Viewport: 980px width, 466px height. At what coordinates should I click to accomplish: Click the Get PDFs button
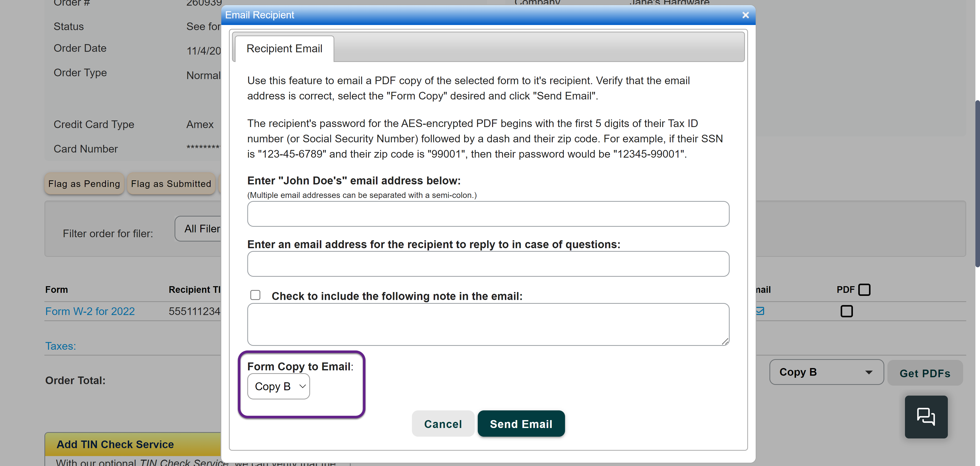[924, 373]
